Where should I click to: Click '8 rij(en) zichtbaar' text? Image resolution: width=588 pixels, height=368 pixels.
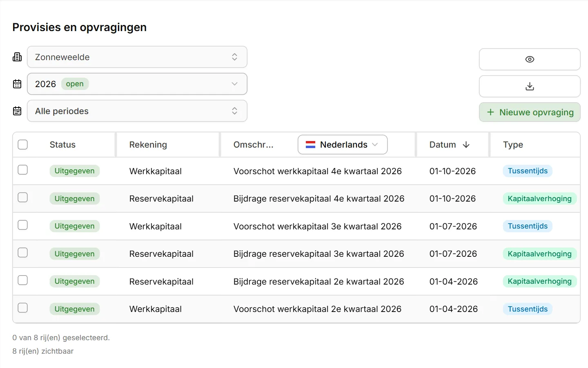pyautogui.click(x=43, y=351)
